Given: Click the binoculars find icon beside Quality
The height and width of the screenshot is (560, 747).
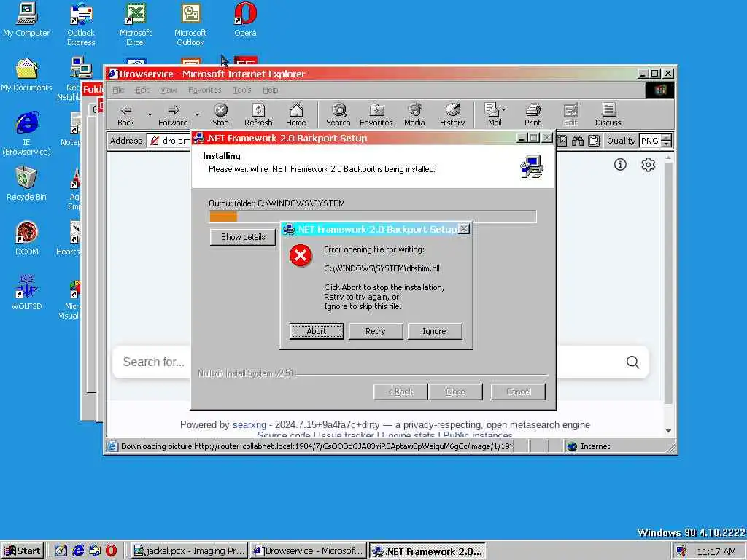Looking at the screenshot, I should (x=578, y=141).
